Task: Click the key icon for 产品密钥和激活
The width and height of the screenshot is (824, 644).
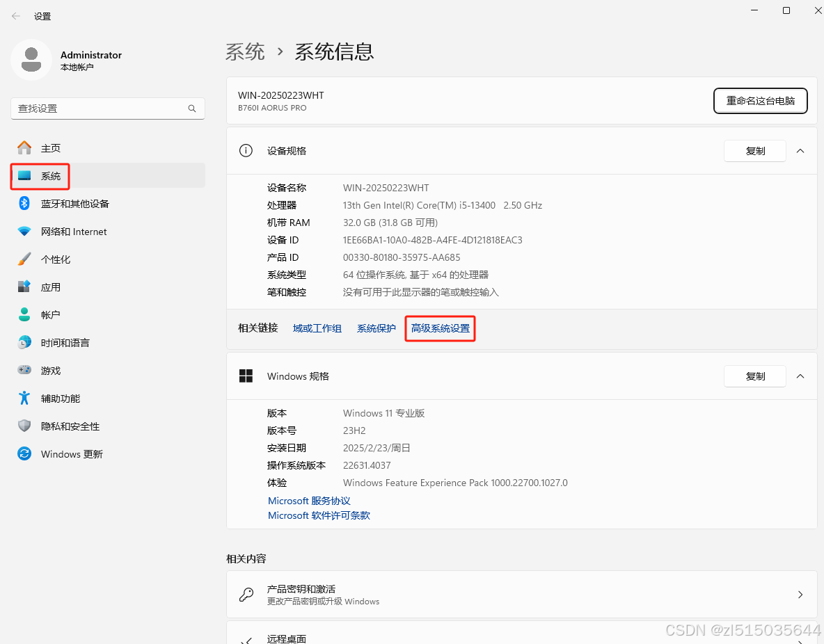Action: (246, 595)
